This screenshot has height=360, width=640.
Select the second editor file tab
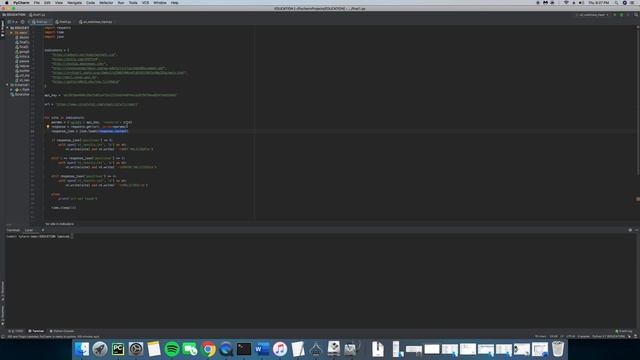coord(64,22)
